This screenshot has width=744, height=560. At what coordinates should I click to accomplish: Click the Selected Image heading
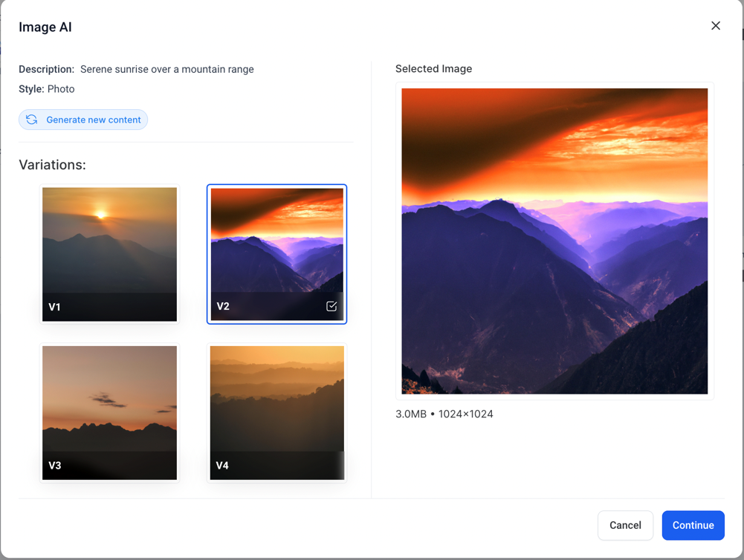(433, 69)
